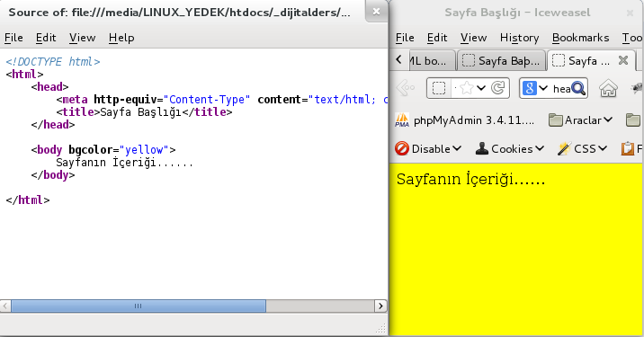The width and height of the screenshot is (644, 337).
Task: Bookmark page with the star icon
Action: coord(467,88)
